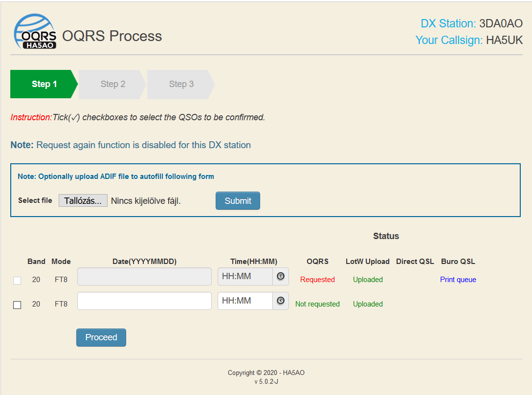Click the greyed-out date field in Requested row
532x395 pixels.
pyautogui.click(x=144, y=277)
